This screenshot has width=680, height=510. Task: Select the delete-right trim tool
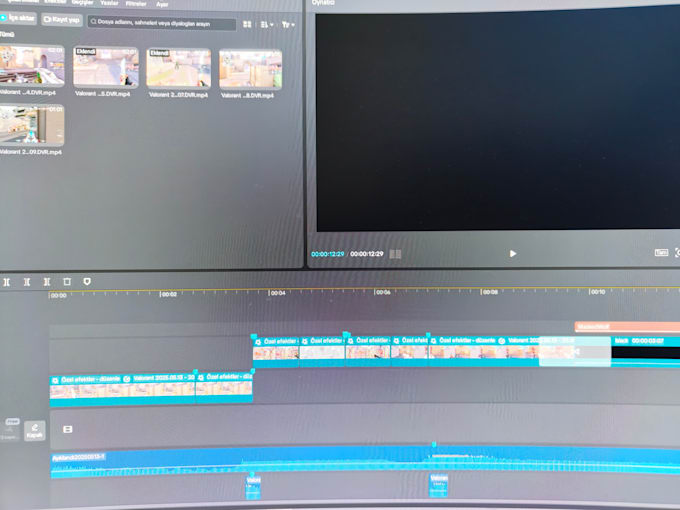click(47, 282)
